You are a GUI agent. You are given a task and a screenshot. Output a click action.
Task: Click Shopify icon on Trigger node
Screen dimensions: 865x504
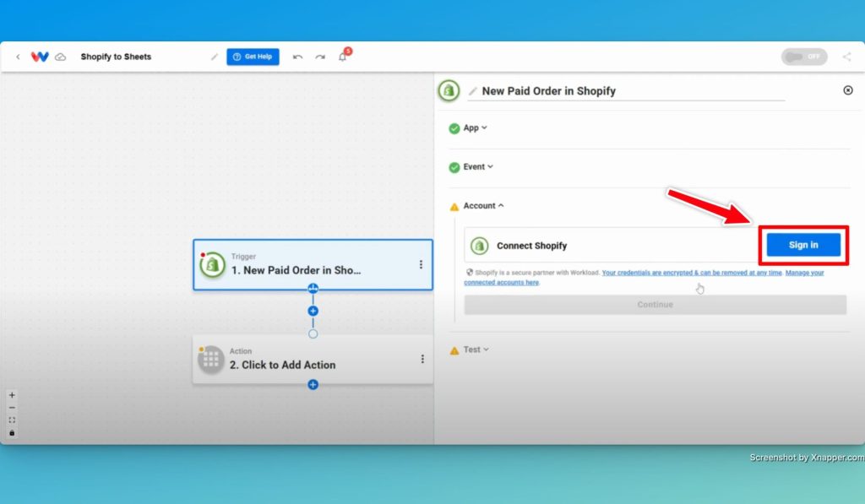(x=212, y=265)
